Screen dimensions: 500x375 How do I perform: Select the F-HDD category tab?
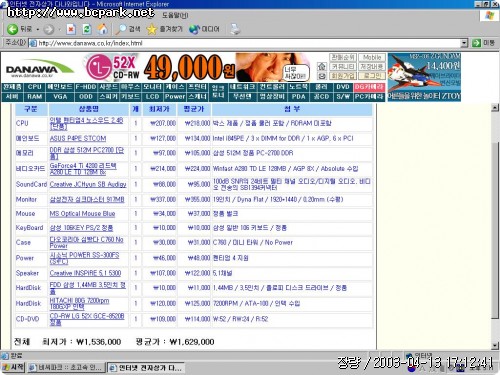click(86, 87)
